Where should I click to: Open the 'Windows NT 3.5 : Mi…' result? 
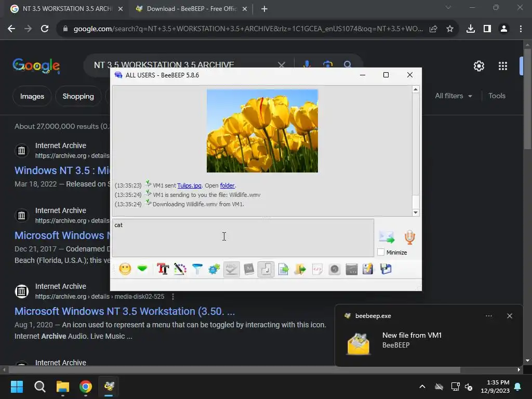pyautogui.click(x=62, y=170)
